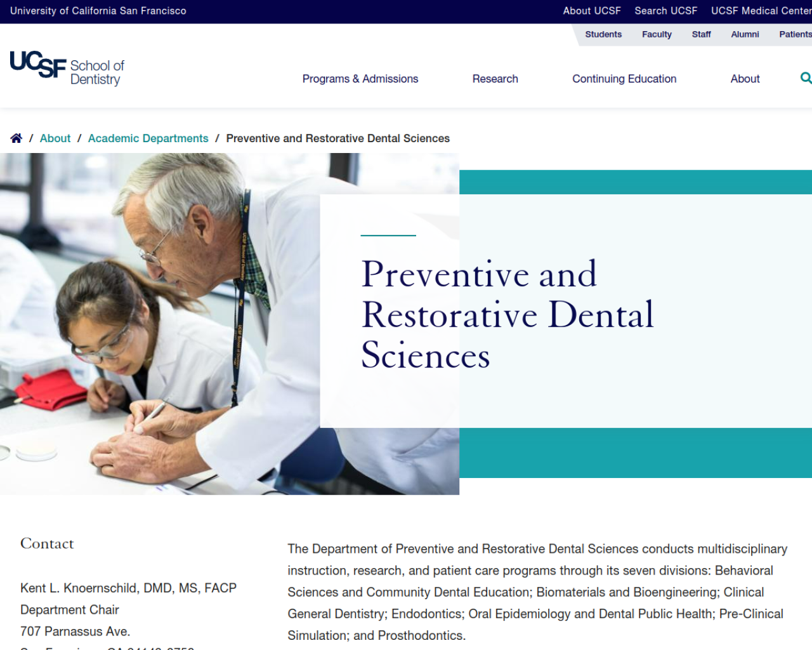Viewport: 812px width, 650px height.
Task: Visit UCSF Medical Center link
Action: pos(761,11)
